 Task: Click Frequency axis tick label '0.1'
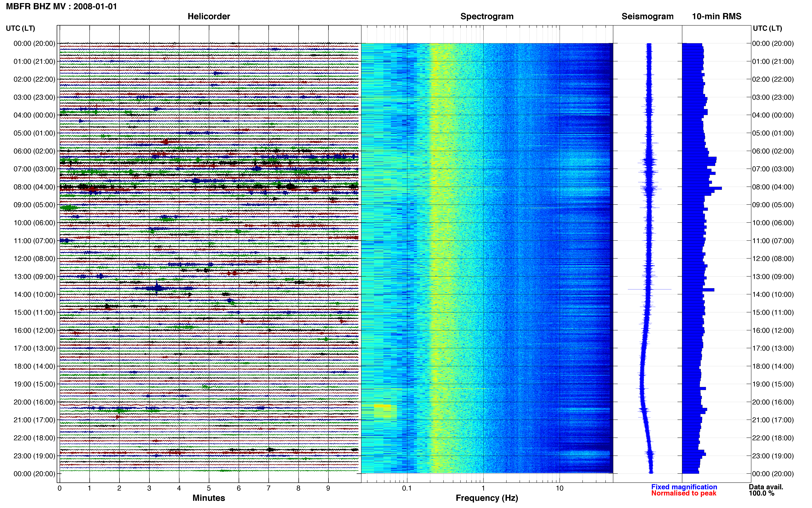407,488
